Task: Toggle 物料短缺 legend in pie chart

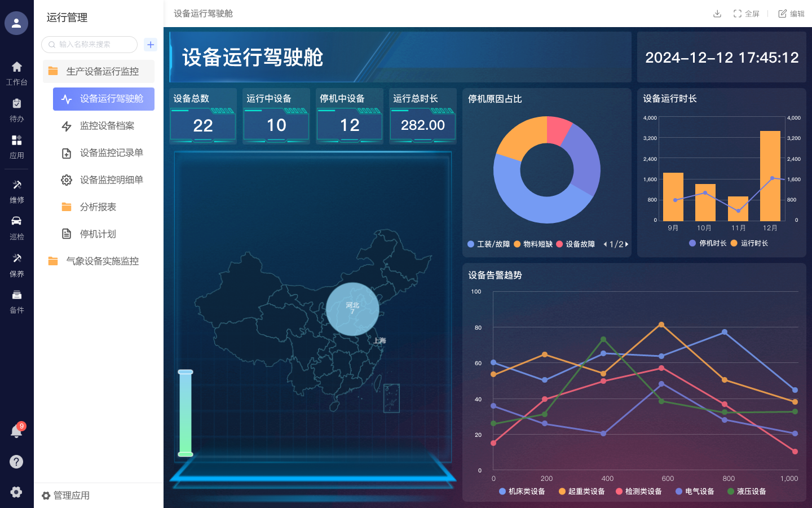Action: [x=533, y=244]
